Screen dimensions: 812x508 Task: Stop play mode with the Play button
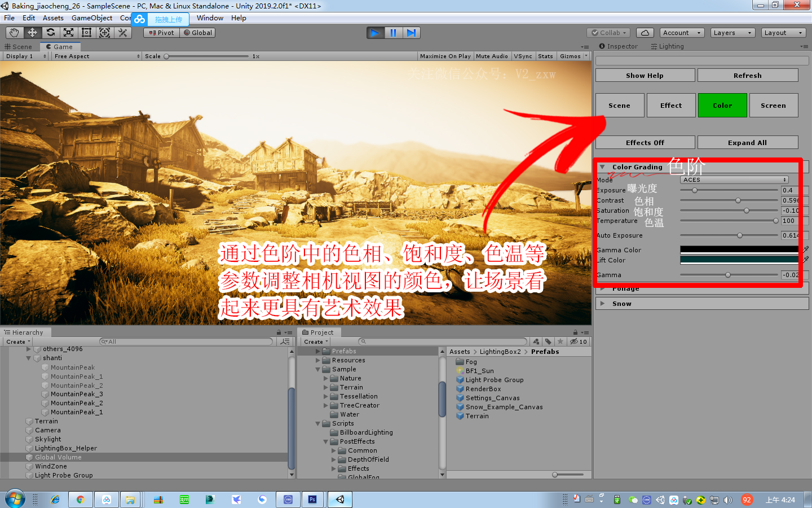[x=375, y=33]
